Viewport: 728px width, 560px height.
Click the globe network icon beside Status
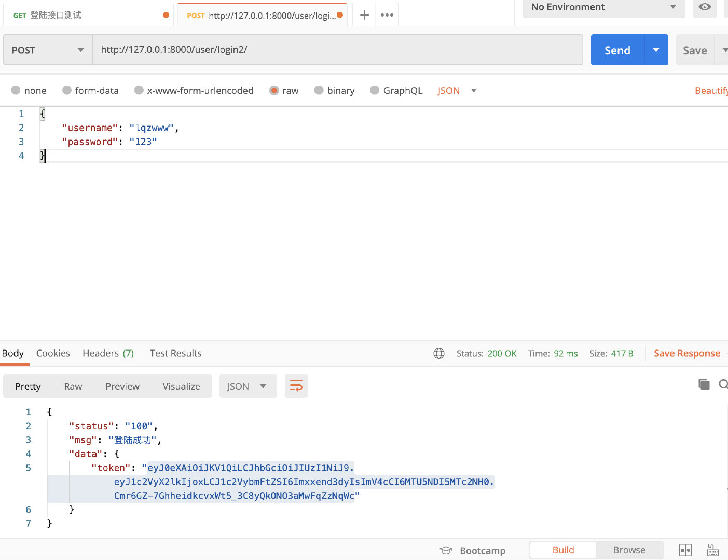(439, 353)
